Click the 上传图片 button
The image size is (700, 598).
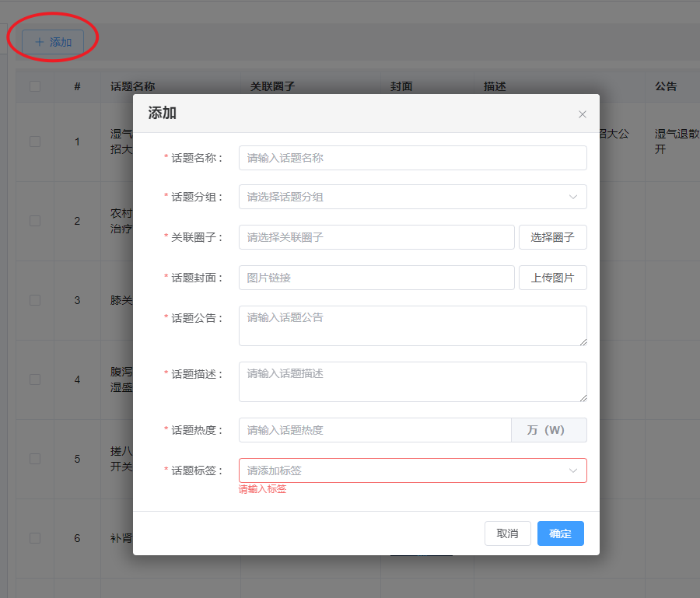coord(553,278)
